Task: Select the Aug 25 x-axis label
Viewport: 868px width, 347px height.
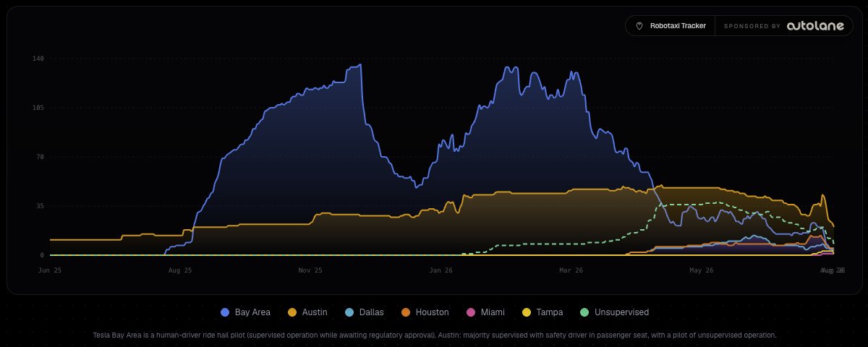Action: point(180,270)
